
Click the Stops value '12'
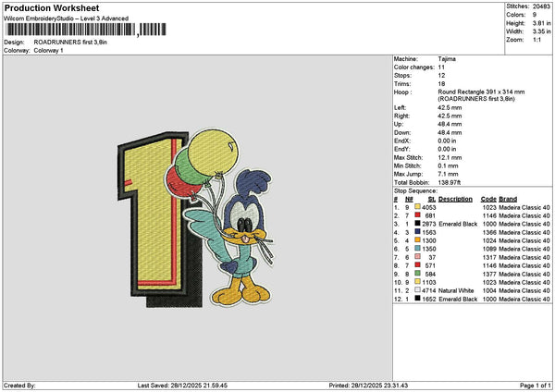pyautogui.click(x=441, y=76)
